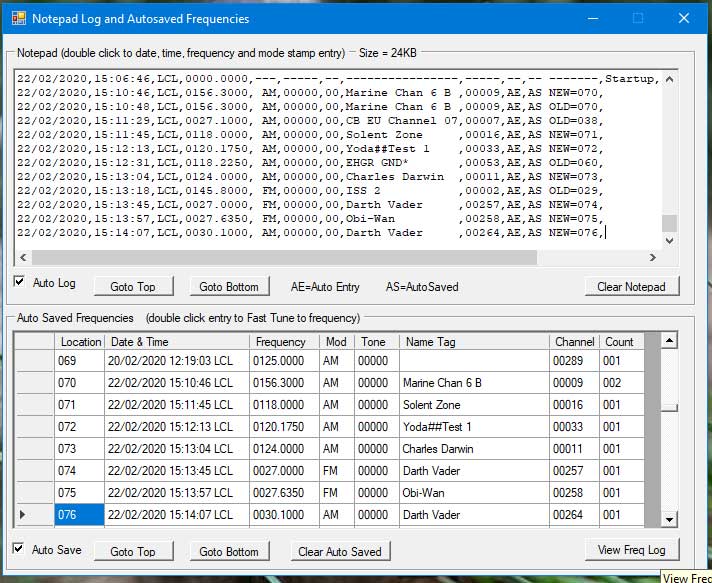Click the Clear Notepad button

point(631,287)
